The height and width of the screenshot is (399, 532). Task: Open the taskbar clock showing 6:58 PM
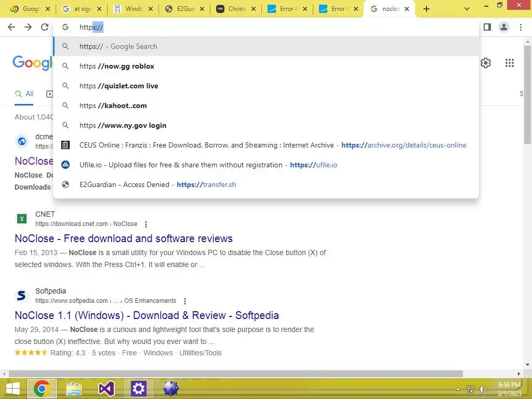pyautogui.click(x=509, y=389)
